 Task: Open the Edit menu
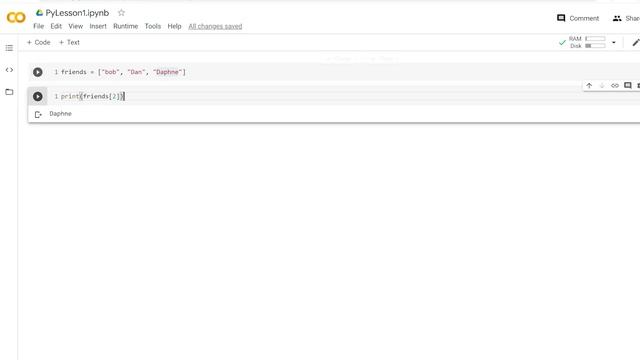pyautogui.click(x=56, y=26)
